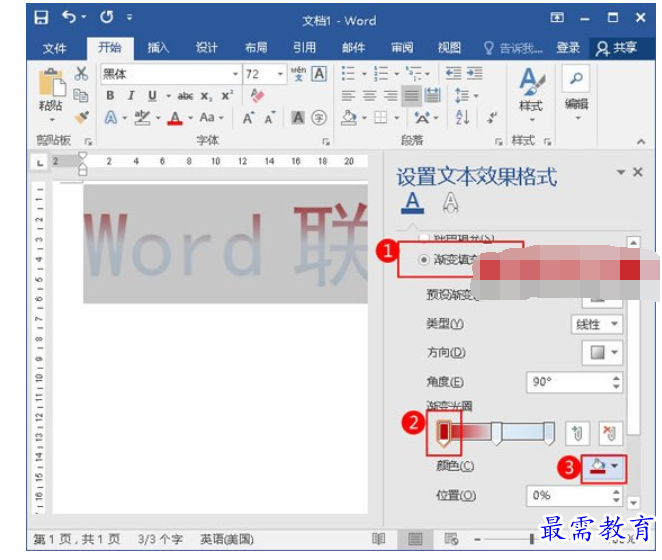662x560 pixels.
Task: Click the 角度 90° angle field
Action: (574, 382)
